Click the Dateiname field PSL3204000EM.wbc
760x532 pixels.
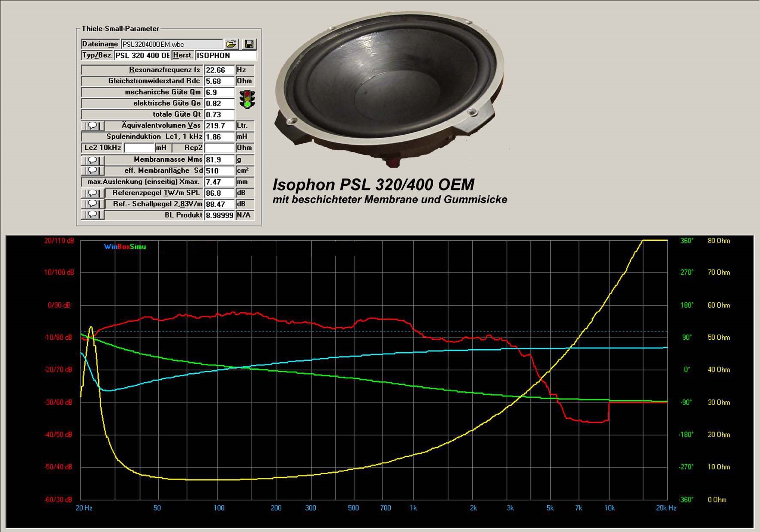tap(172, 44)
